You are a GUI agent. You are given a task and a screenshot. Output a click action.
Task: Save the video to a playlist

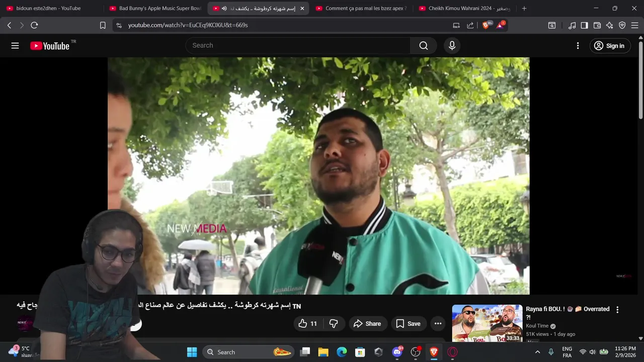(x=409, y=324)
